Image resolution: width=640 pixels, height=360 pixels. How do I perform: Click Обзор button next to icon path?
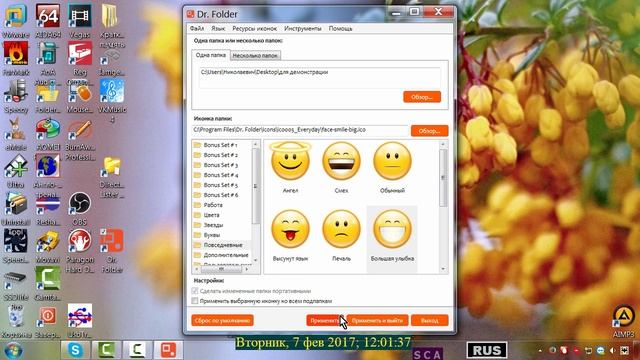pyautogui.click(x=429, y=131)
